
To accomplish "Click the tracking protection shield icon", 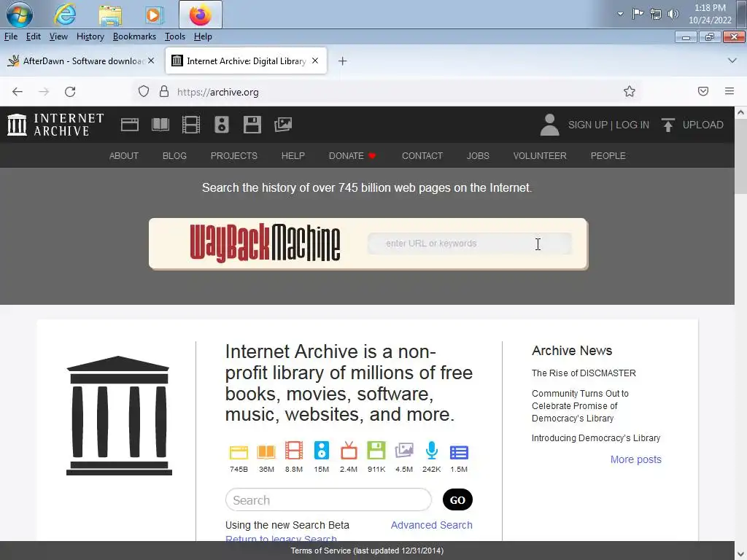I will (x=144, y=91).
